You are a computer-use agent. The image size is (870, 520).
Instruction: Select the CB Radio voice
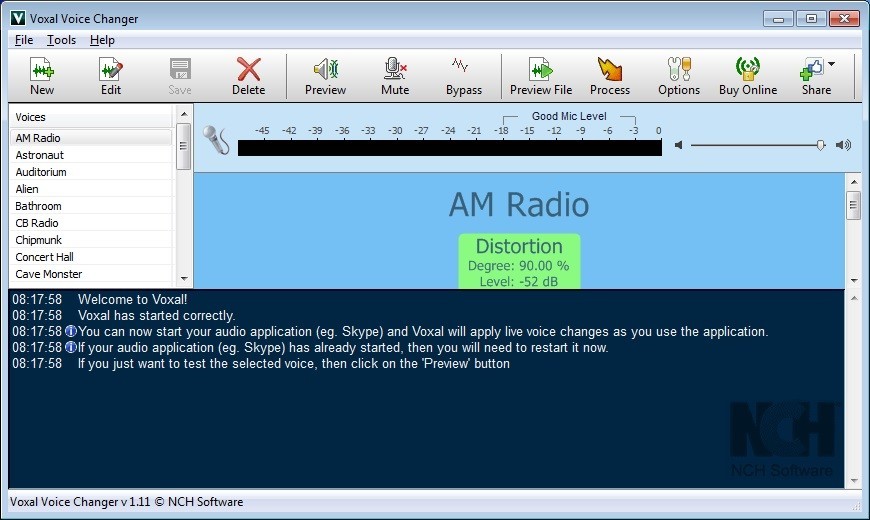tap(91, 223)
